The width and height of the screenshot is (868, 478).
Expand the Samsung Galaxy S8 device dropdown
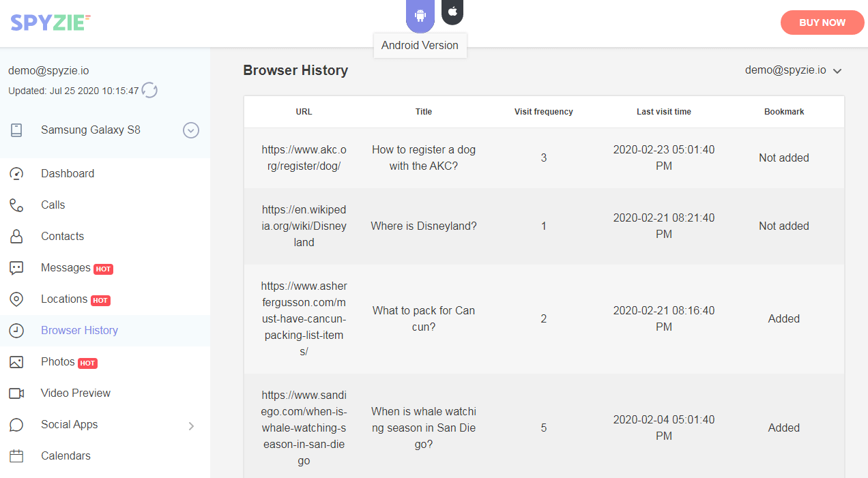point(191,130)
